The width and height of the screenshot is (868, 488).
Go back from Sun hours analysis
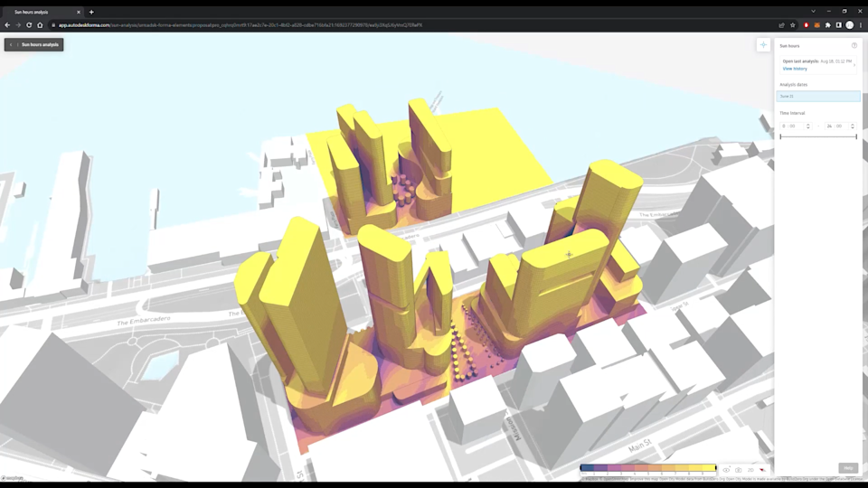click(11, 45)
